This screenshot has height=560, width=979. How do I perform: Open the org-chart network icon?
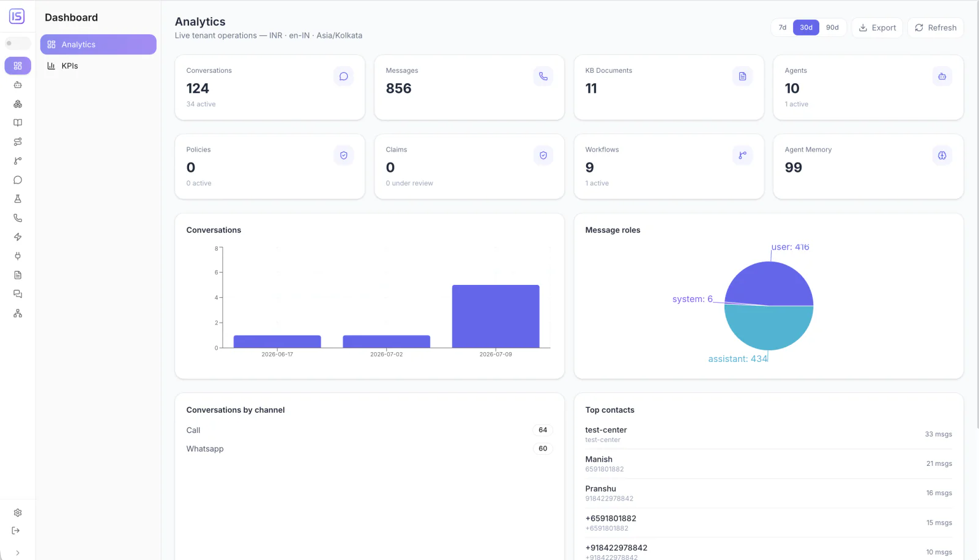(x=18, y=313)
